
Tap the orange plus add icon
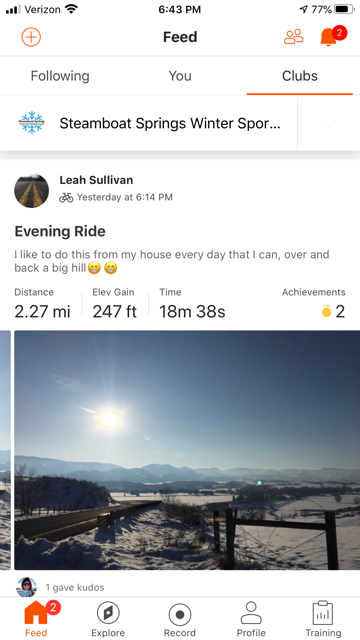tap(31, 37)
